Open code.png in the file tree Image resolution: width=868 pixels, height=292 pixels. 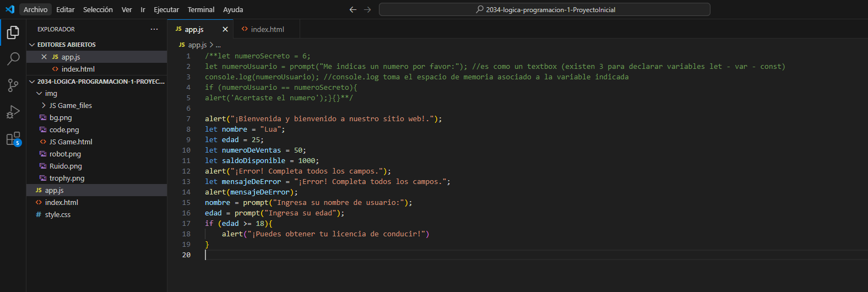[96, 129]
